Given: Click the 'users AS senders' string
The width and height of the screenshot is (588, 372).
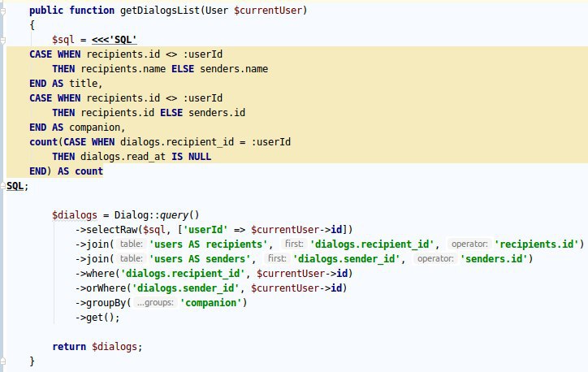Looking at the screenshot, I should coord(200,259).
